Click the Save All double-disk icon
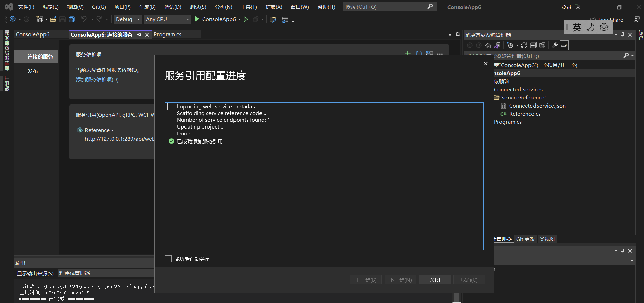 71,19
